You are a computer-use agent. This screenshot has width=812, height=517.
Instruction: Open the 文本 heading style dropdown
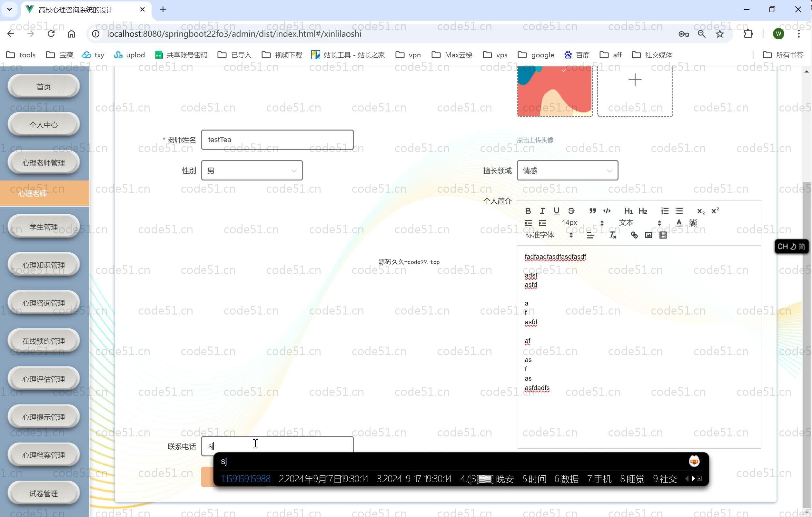(640, 223)
